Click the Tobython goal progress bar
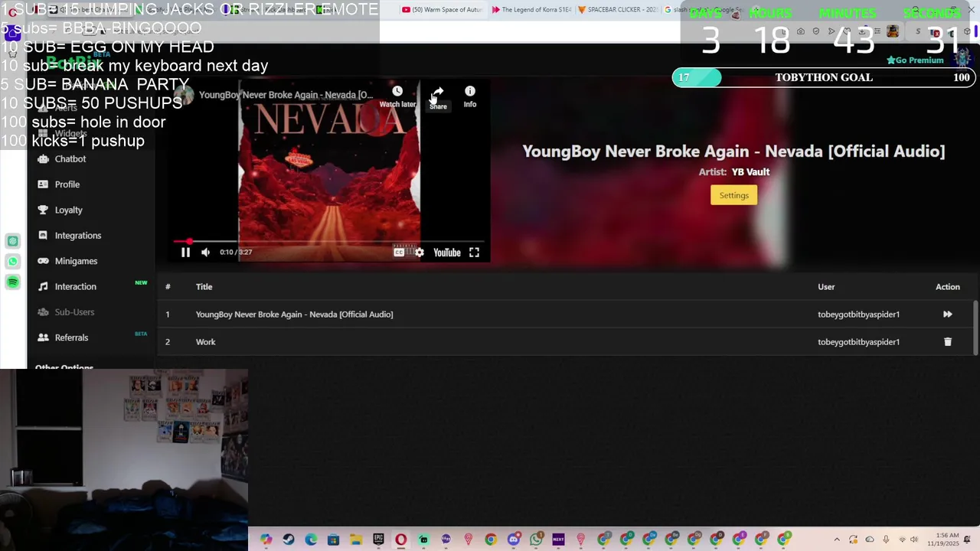Image resolution: width=980 pixels, height=551 pixels. coord(823,77)
